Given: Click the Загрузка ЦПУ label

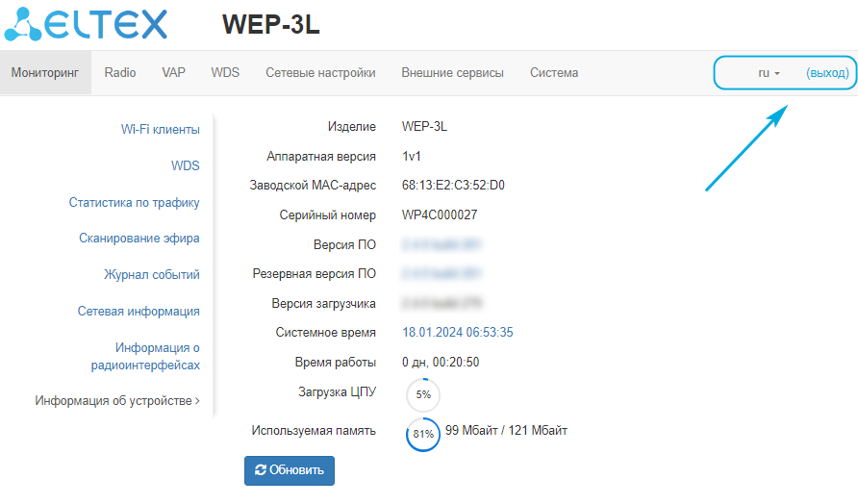Looking at the screenshot, I should pos(337,391).
